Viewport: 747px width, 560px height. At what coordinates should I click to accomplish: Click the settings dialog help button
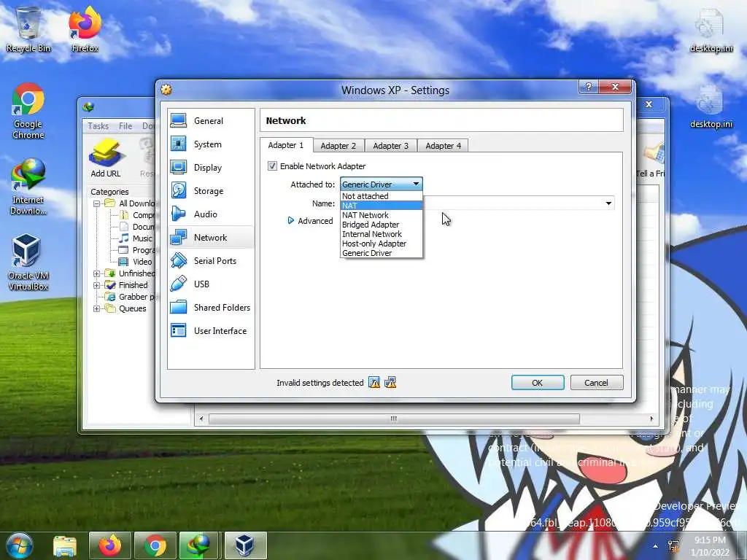coord(589,87)
